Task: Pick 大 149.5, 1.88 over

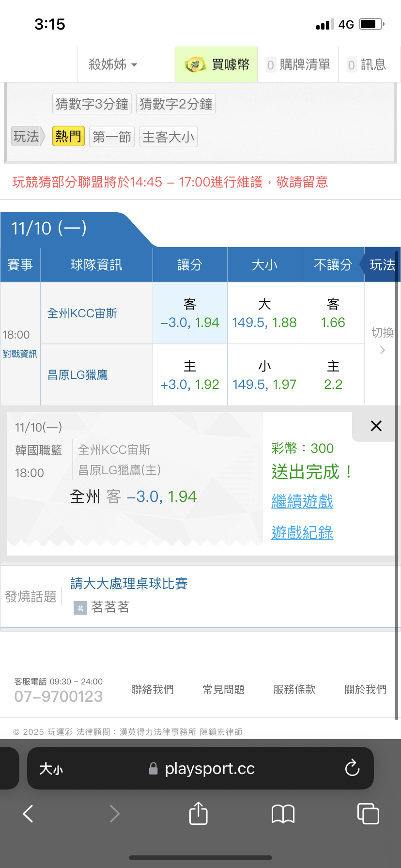Action: click(x=264, y=313)
